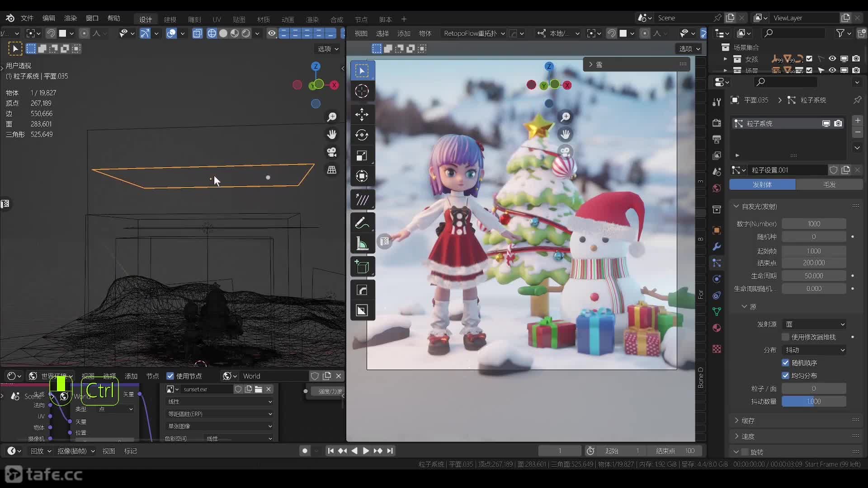This screenshot has height=488, width=868.
Task: Open RetopoFlow重拓扑 menu button
Action: (x=474, y=33)
